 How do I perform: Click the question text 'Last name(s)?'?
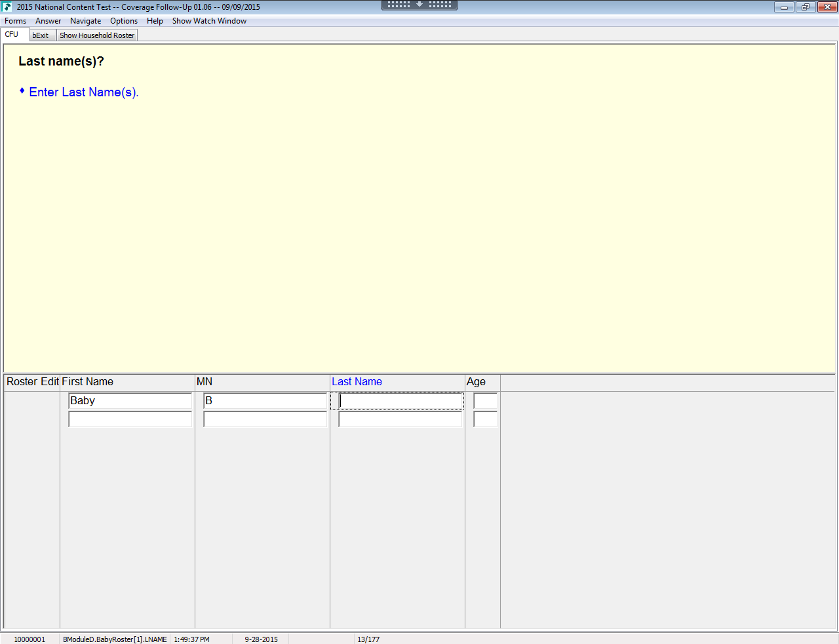click(x=62, y=61)
